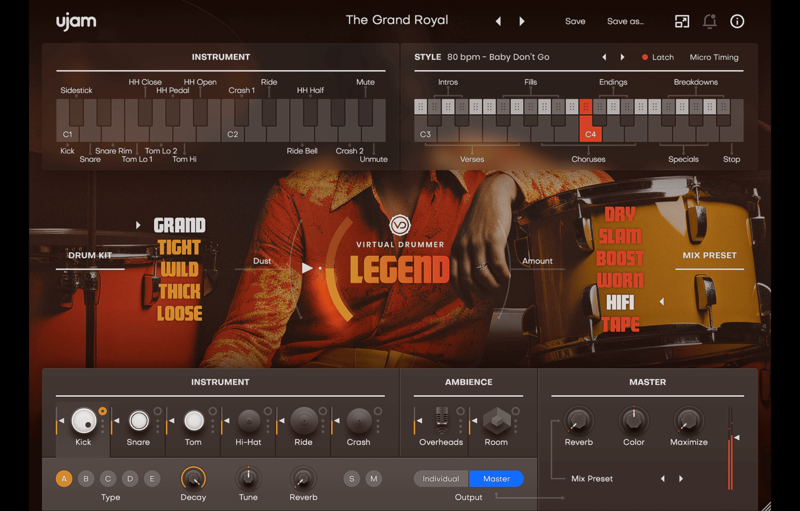Select previous style arrow
This screenshot has height=511, width=800.
(x=605, y=57)
